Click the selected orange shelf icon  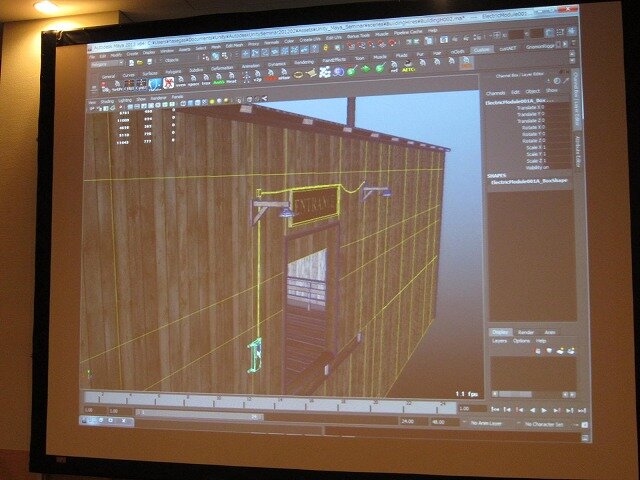coord(467,63)
